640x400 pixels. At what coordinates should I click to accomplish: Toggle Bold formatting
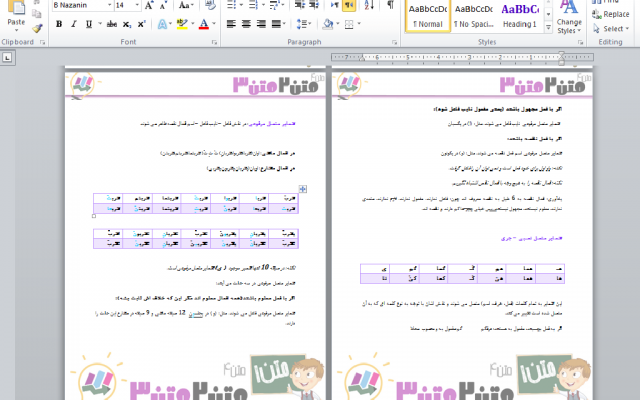[x=59, y=24]
